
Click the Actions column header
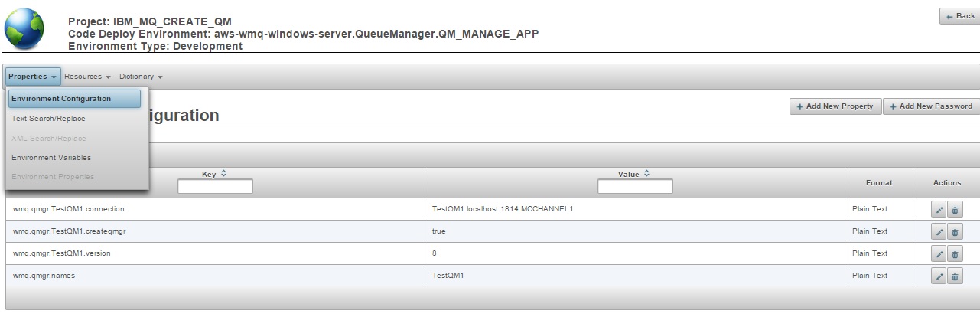click(946, 183)
